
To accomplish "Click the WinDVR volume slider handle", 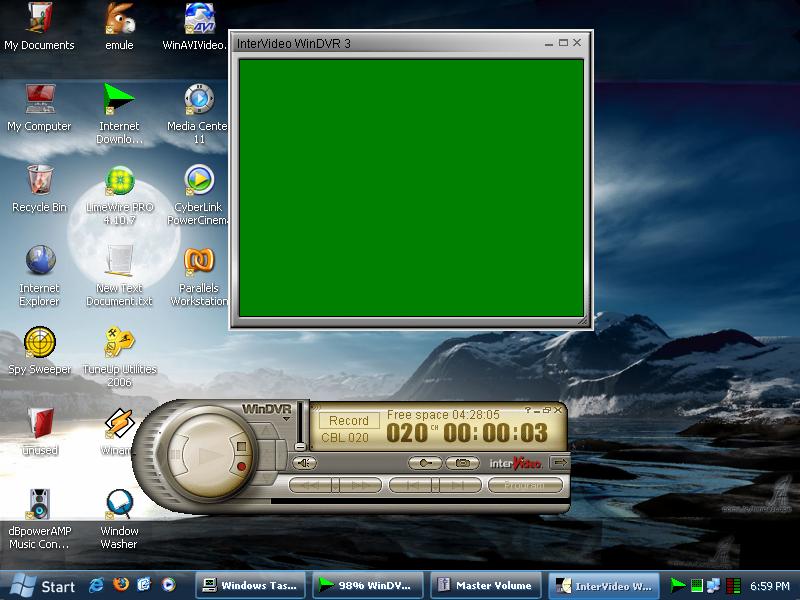I will pyautogui.click(x=301, y=446).
